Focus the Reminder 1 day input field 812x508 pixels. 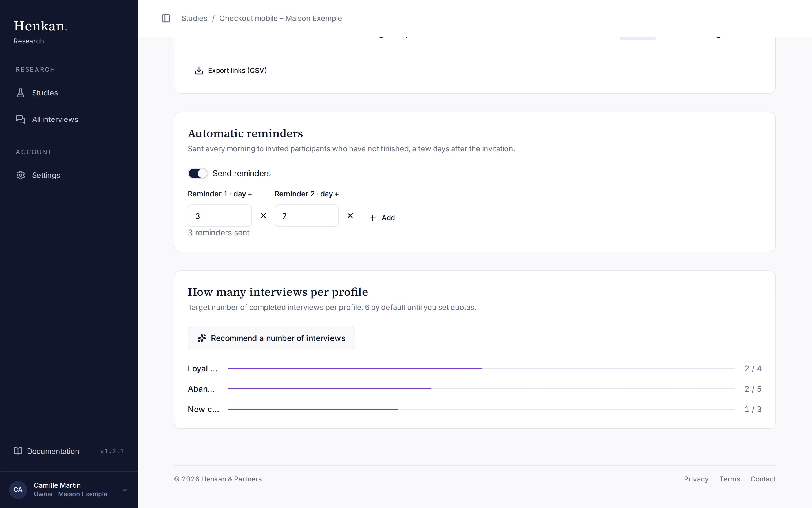(220, 216)
